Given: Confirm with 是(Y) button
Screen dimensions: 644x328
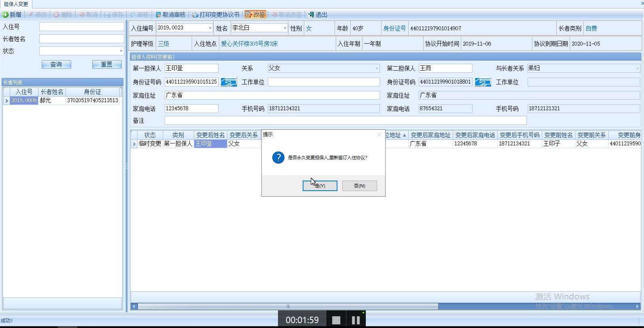Looking at the screenshot, I should tap(320, 186).
